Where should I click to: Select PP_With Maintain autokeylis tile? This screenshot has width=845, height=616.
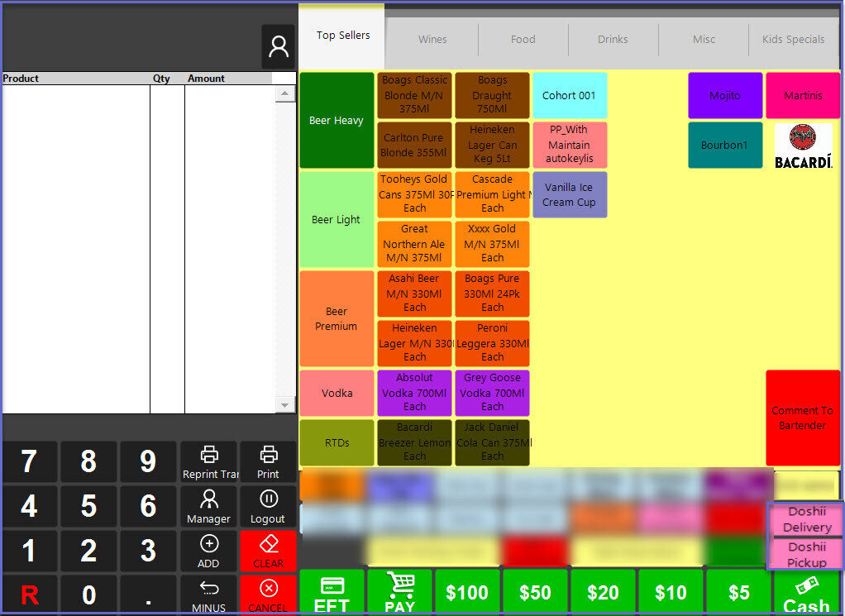click(570, 145)
